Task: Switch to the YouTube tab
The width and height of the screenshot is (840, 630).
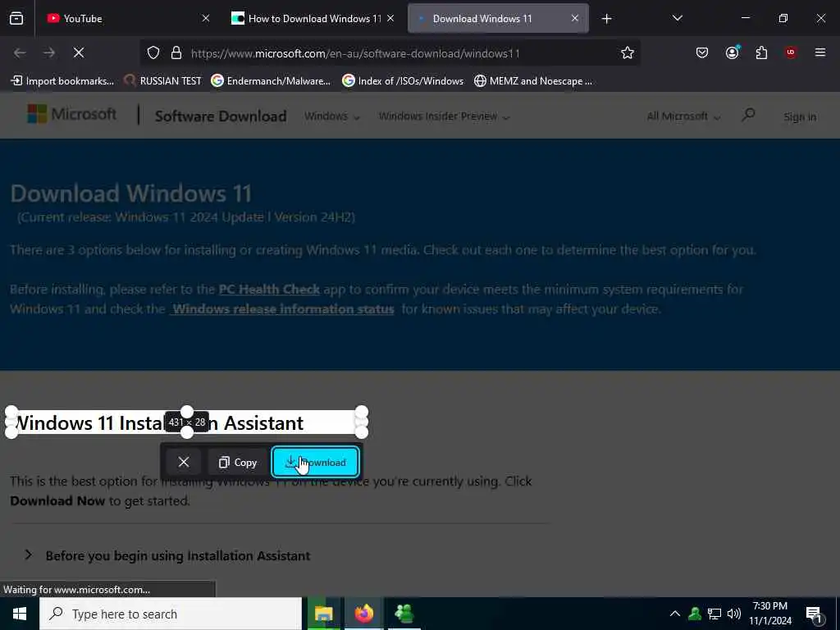Action: 129,18
